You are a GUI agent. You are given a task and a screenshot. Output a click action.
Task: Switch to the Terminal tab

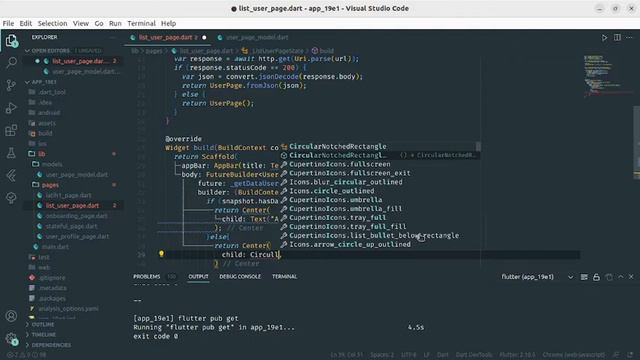pos(284,277)
